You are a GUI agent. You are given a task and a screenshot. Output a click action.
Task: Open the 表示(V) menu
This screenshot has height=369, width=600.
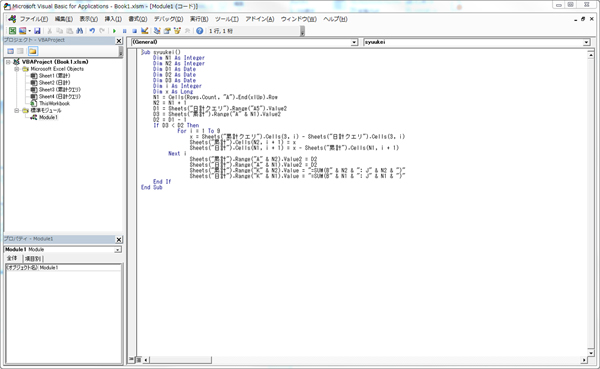pos(88,19)
